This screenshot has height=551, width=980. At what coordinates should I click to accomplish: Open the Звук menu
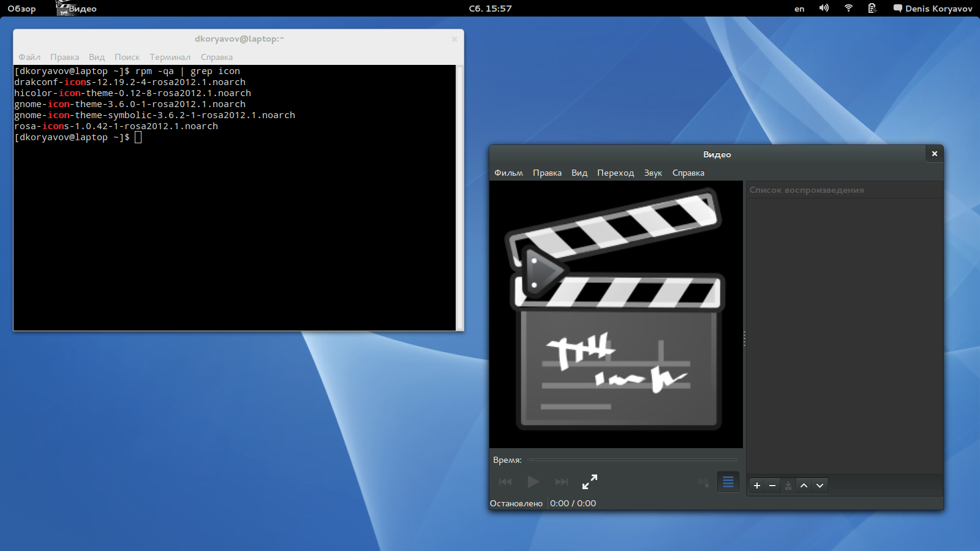click(x=653, y=173)
